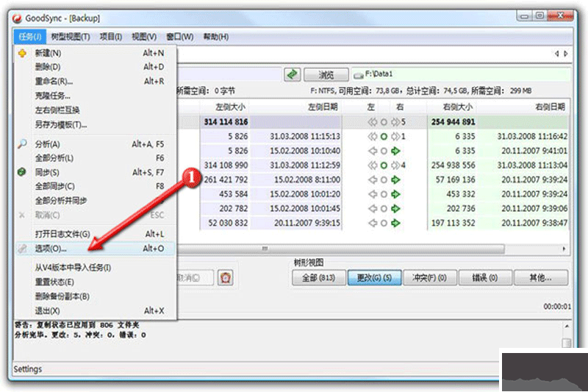
Task: Select 全部同步(C) menu entry
Action: click(96, 186)
